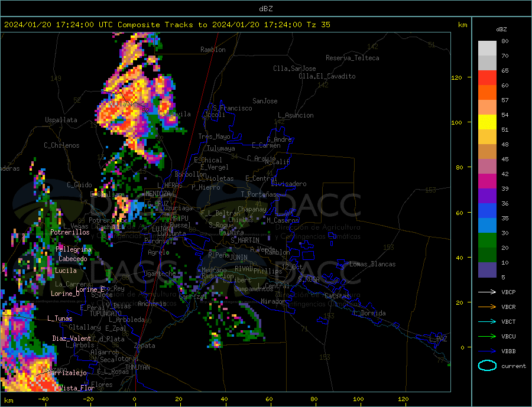Click the 'Tulumaya' map label
The image size is (532, 407).
pyautogui.click(x=220, y=148)
